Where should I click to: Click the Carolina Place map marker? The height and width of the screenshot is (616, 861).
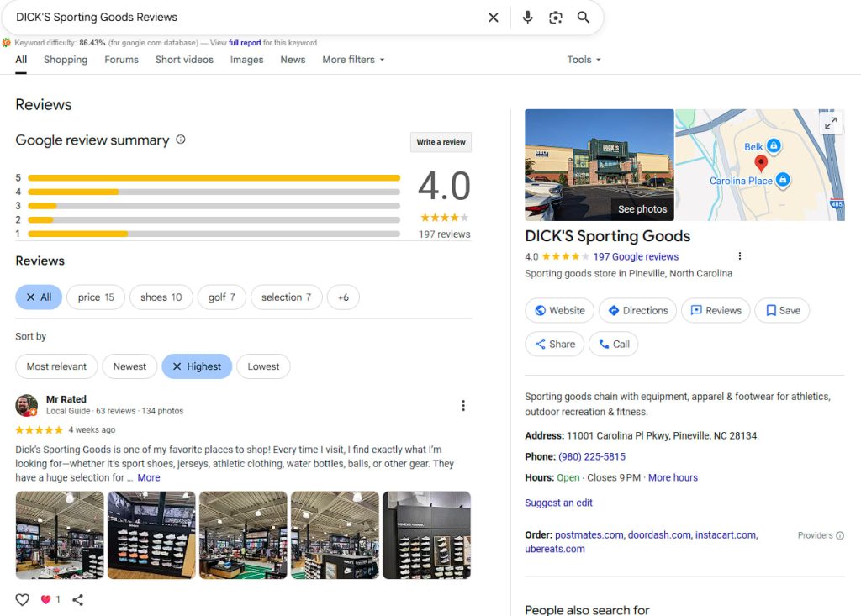[783, 180]
